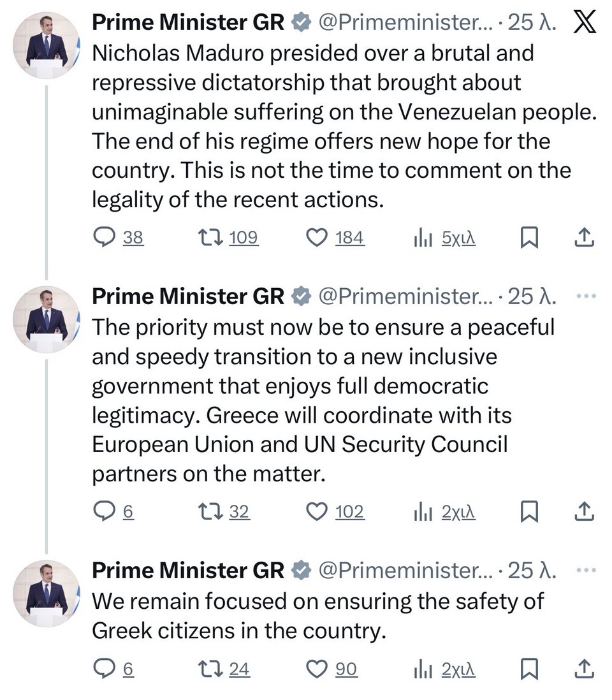Open the @Primeminister handle on second tweet
Image resolution: width=612 pixels, height=700 pixels.
coord(405,296)
